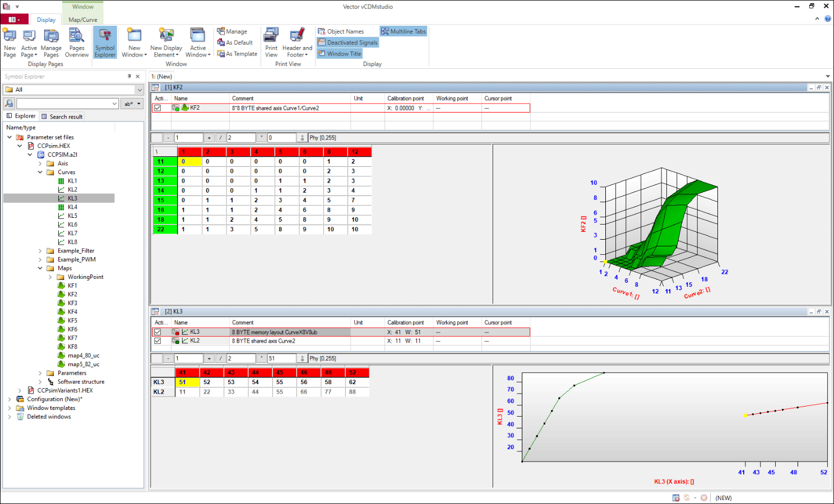Open the application file menu button
834x504 pixels.
pos(13,20)
